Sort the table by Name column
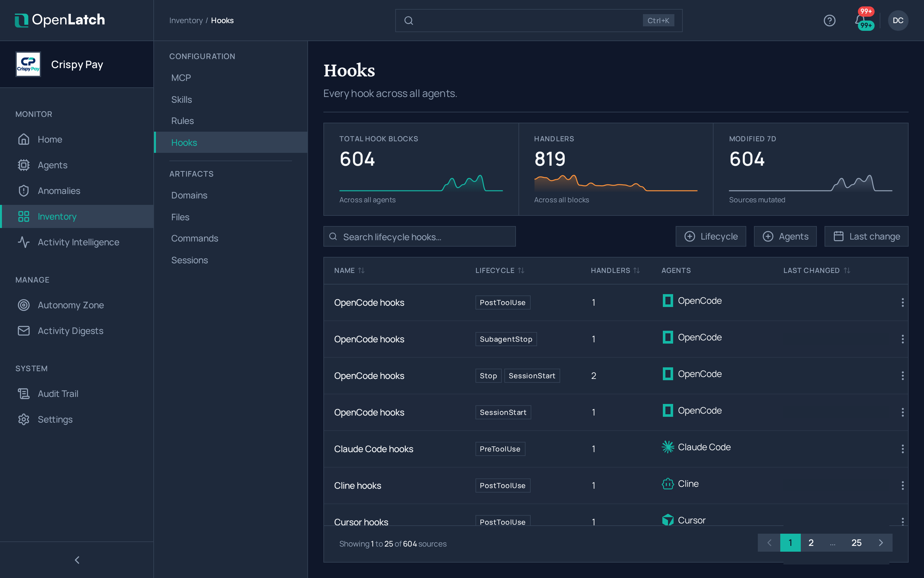Screen dimensions: 924x578 point(349,270)
